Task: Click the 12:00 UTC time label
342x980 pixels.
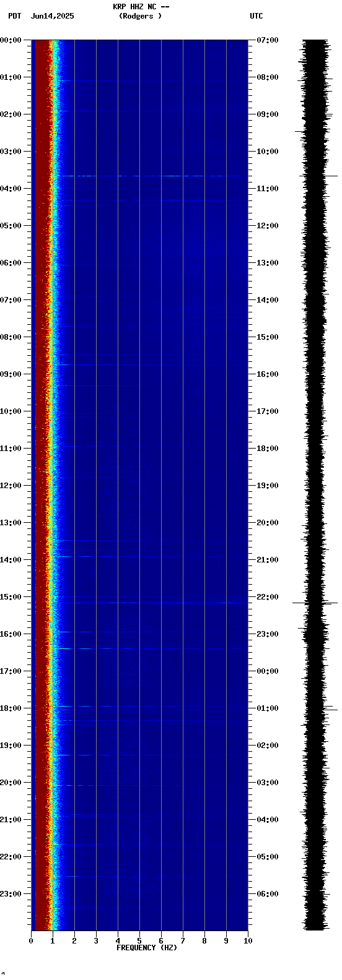Action: [268, 226]
